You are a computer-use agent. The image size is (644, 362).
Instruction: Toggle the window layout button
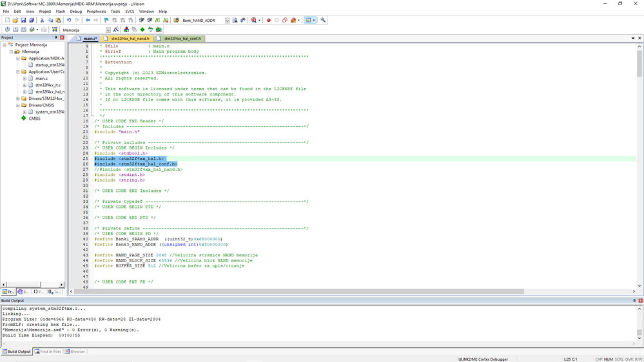(308, 20)
